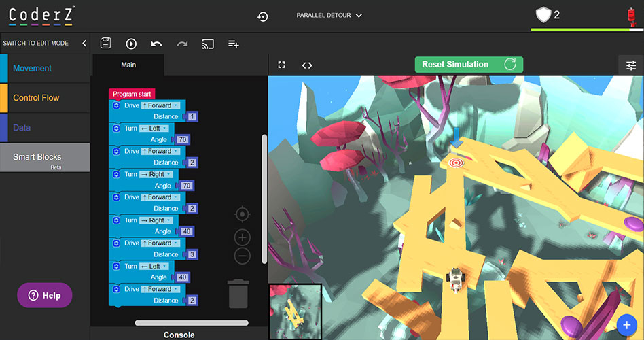Toggle fullscreen simulation view
The image size is (644, 340).
[282, 65]
